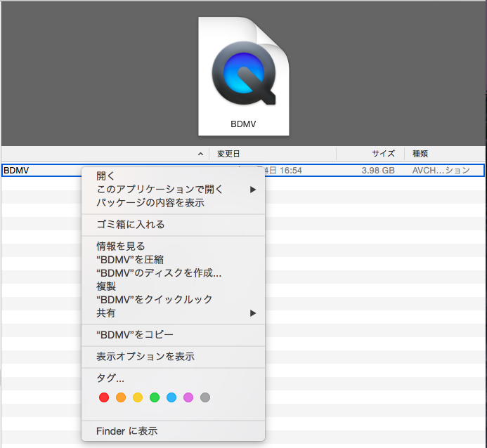
Task: Click the BDMV QuickTime preview icon
Action: pos(243,74)
